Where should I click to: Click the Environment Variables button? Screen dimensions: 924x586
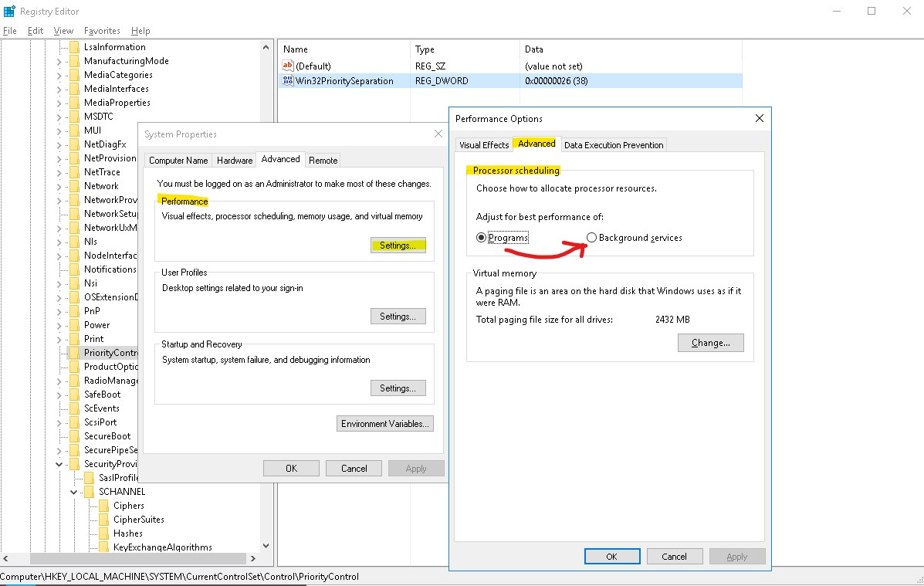click(384, 424)
